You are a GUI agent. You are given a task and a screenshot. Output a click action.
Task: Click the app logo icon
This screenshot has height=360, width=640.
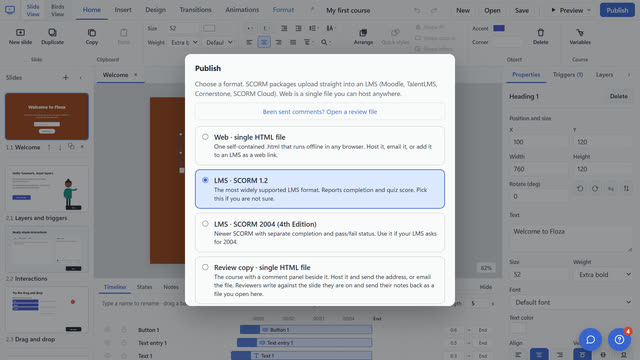[10, 10]
